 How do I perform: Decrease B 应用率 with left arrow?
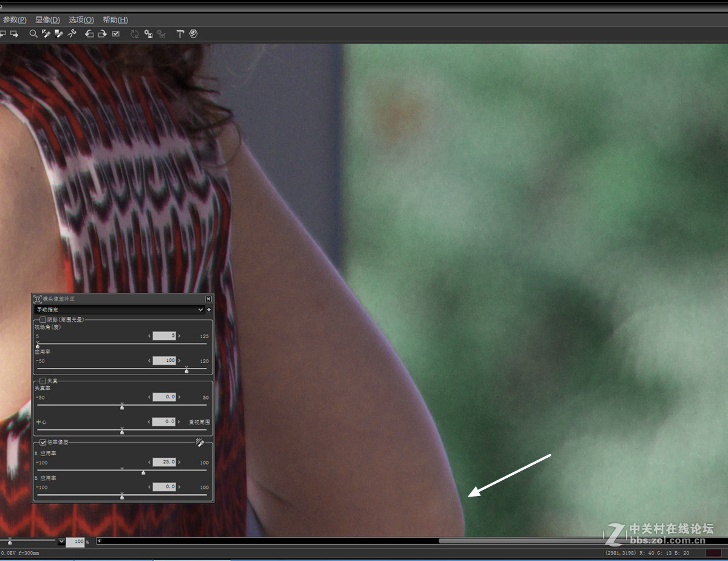(149, 487)
